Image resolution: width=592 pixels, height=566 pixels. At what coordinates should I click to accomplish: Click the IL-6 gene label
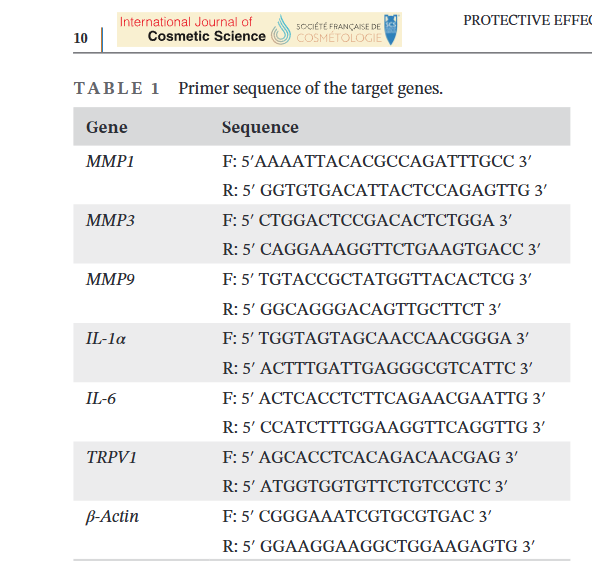(101, 398)
